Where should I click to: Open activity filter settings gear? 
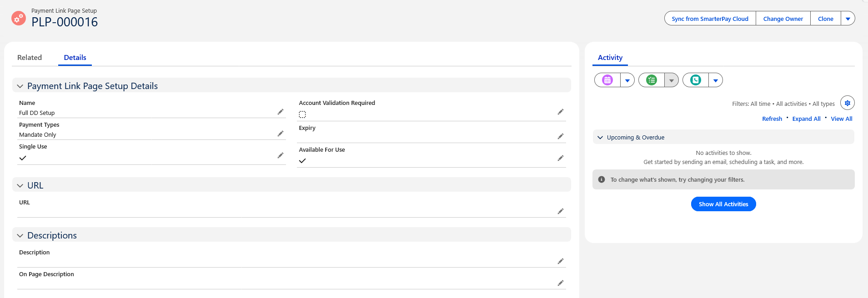tap(847, 103)
